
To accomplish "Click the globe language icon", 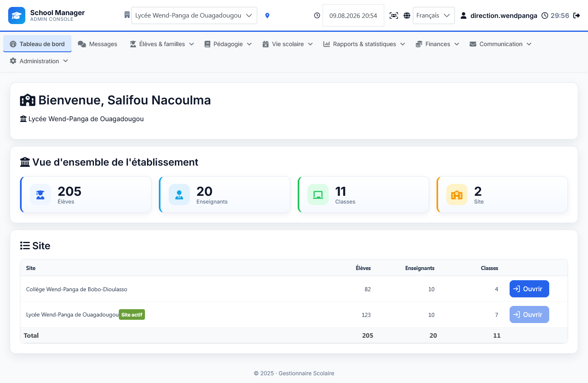I will pyautogui.click(x=407, y=15).
